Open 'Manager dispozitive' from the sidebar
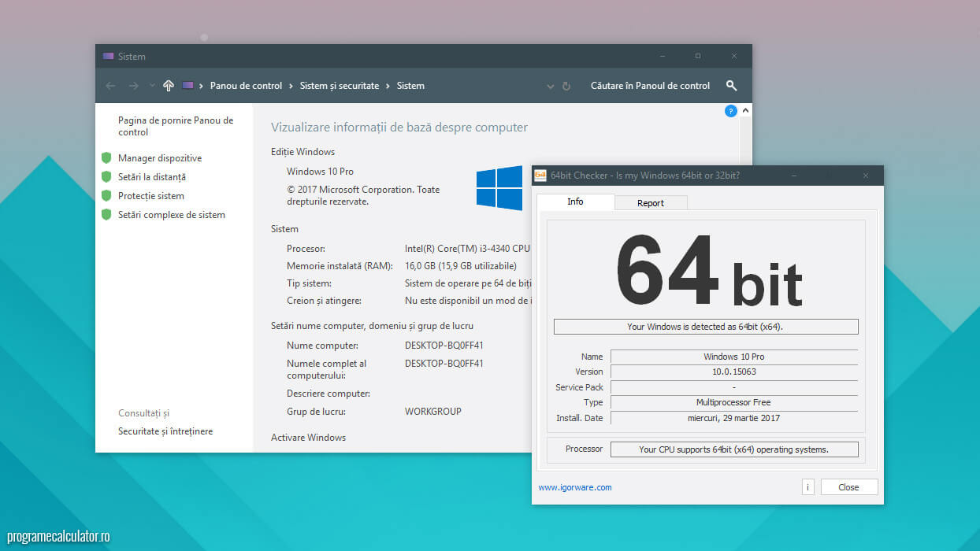This screenshot has width=980, height=551. (x=160, y=158)
